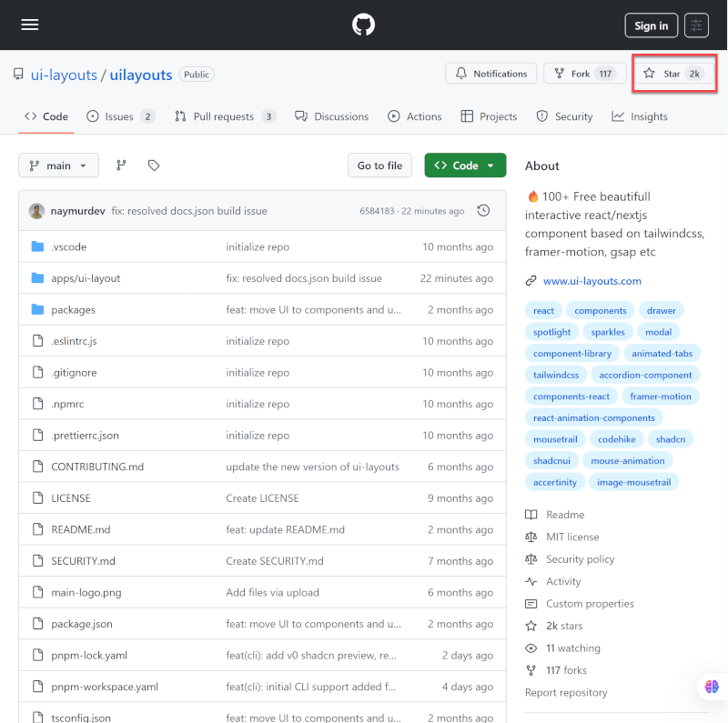Open the Projects tab
728x723 pixels.
pos(489,116)
